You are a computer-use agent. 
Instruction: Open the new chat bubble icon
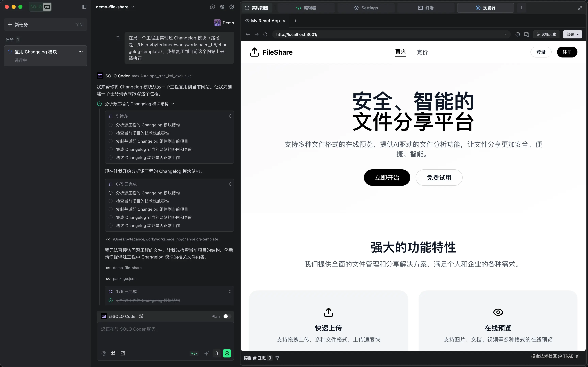coord(213,7)
